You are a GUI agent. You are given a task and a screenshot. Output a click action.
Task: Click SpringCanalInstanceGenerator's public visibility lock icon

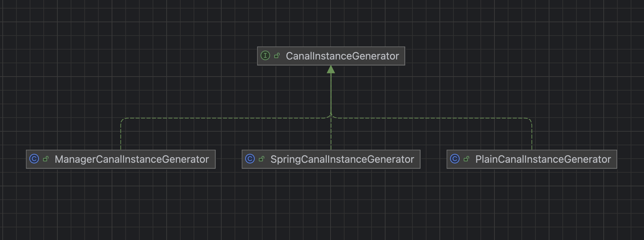[262, 159]
